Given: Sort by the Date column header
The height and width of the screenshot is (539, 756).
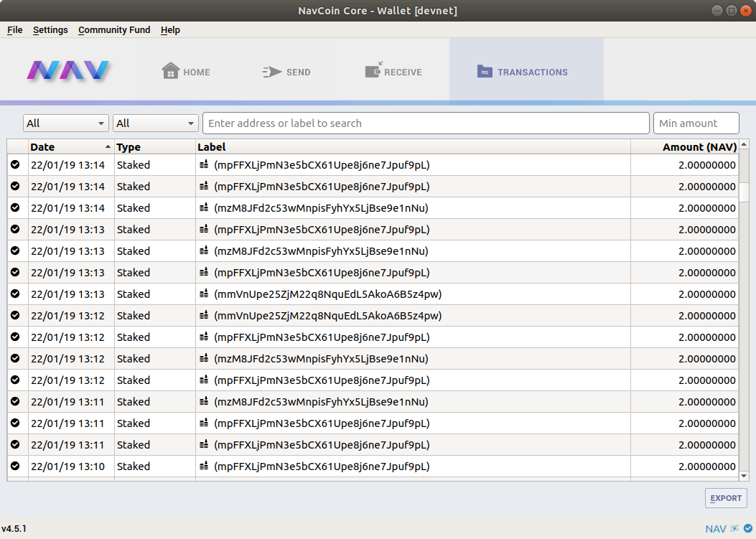Looking at the screenshot, I should (71, 147).
